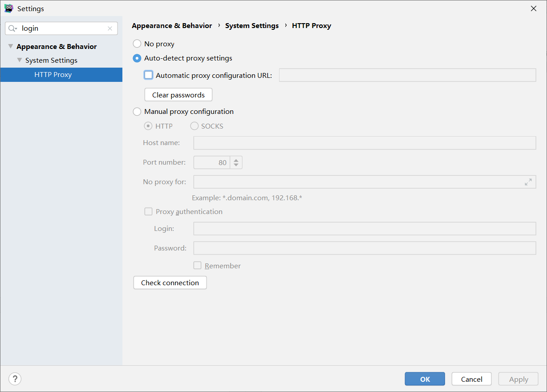Enable Automatic proxy configuration URL

(148, 75)
